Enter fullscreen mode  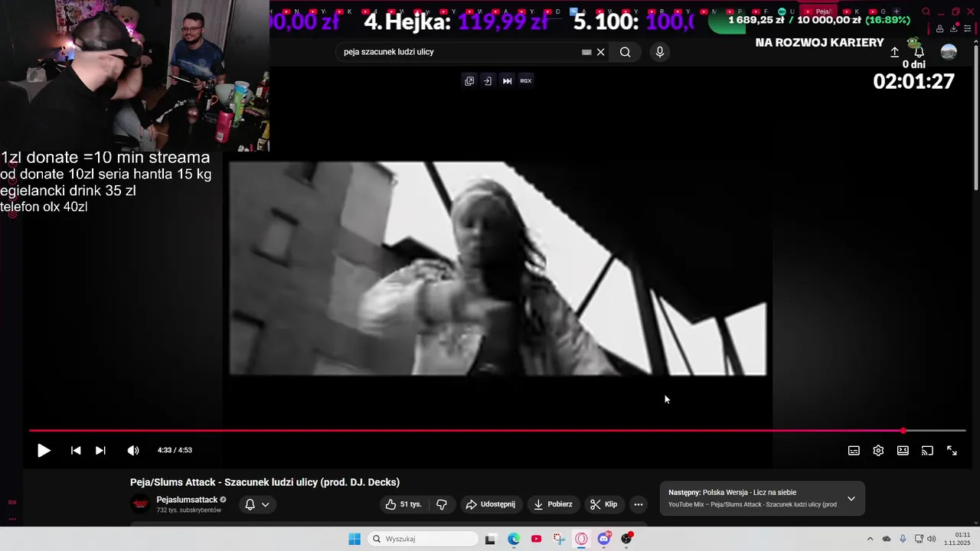952,451
